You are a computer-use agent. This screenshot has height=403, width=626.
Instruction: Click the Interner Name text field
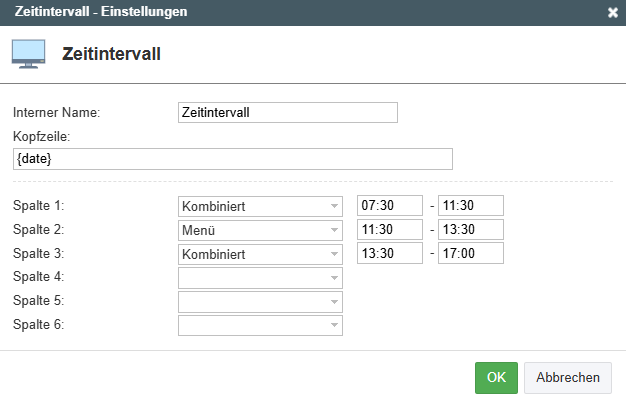(287, 113)
